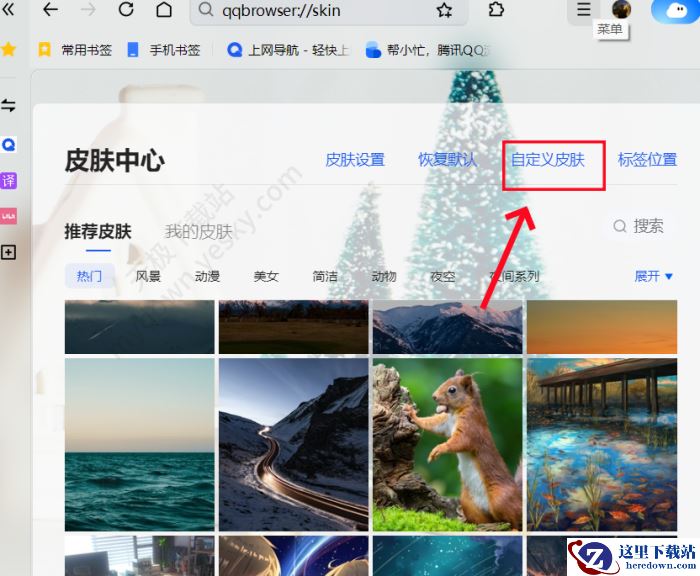Choose the anime galaxy skin thumbnail

(293, 556)
